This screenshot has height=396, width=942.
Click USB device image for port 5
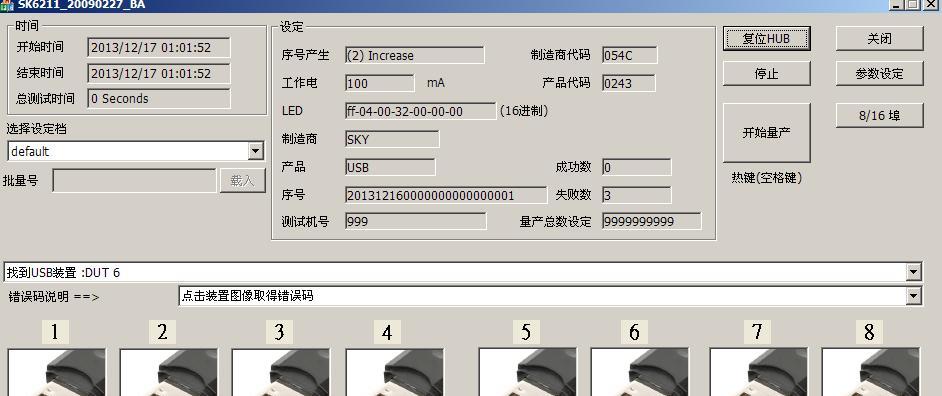(x=527, y=372)
